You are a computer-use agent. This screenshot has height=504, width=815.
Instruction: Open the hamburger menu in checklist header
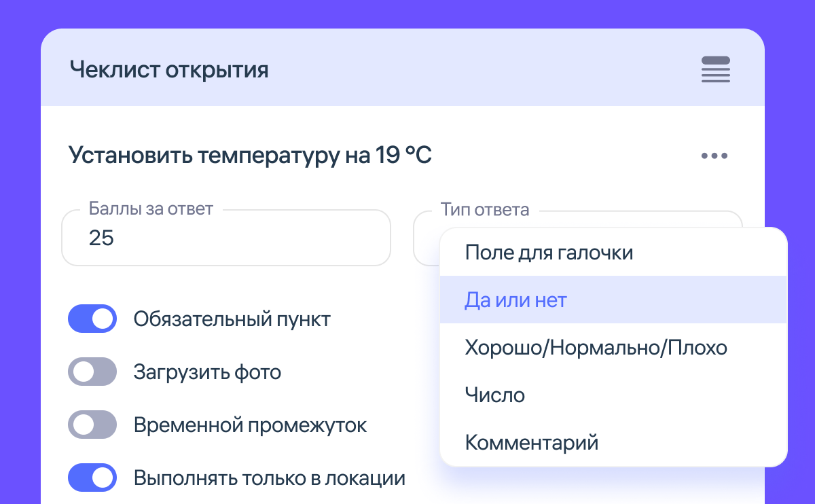715,69
